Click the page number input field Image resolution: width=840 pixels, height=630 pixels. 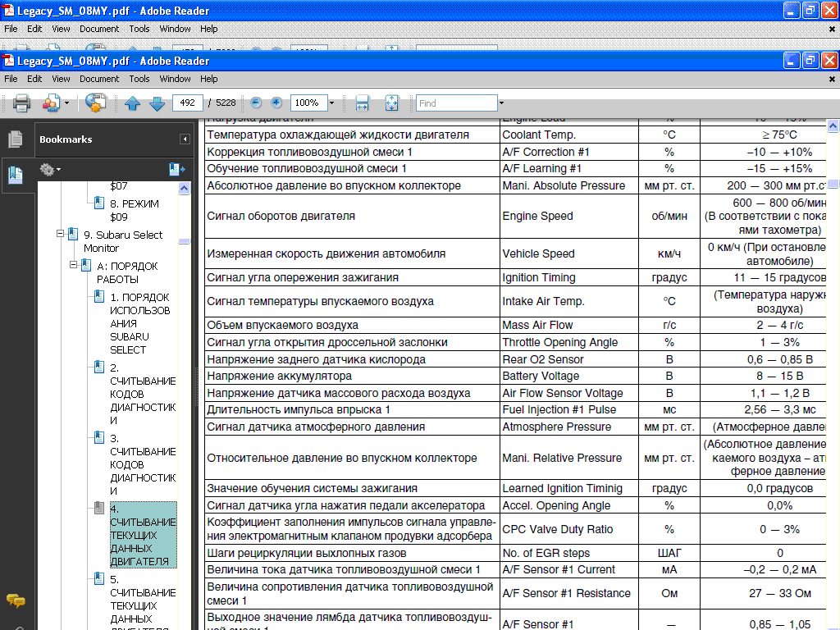tap(188, 103)
